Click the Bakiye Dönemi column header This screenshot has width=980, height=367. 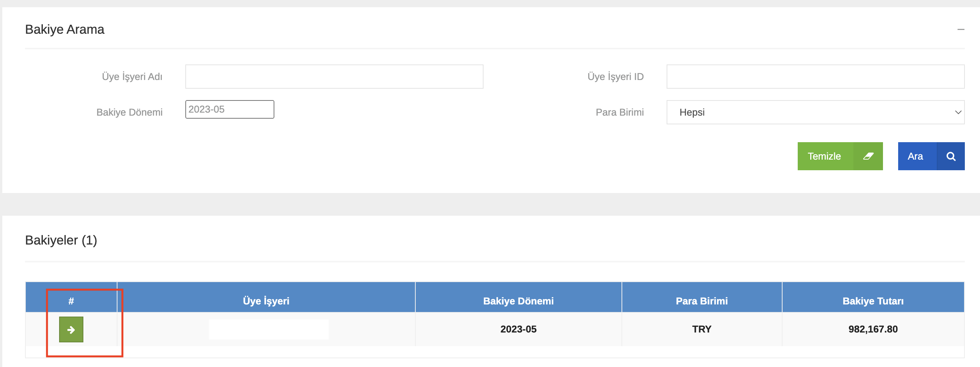[x=518, y=301]
